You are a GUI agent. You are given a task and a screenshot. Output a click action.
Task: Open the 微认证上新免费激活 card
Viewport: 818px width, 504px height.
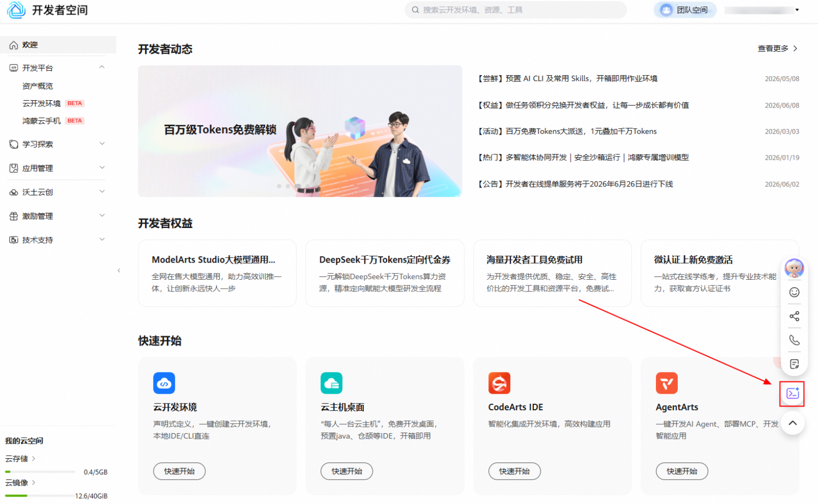720,273
